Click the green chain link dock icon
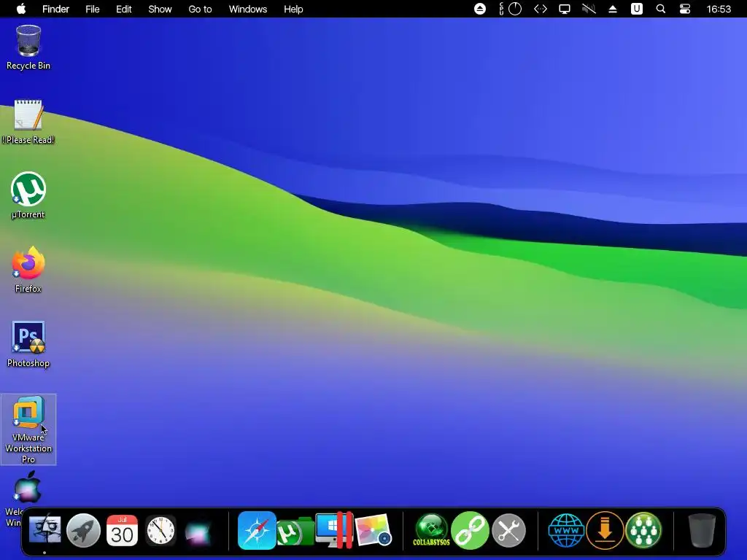747x560 pixels. 470,530
